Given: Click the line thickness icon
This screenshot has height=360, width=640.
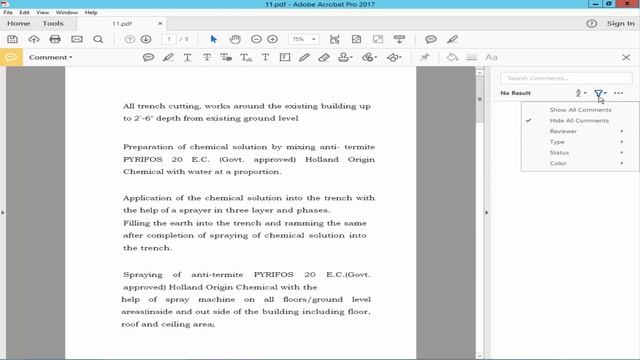Looking at the screenshot, I should click(471, 57).
